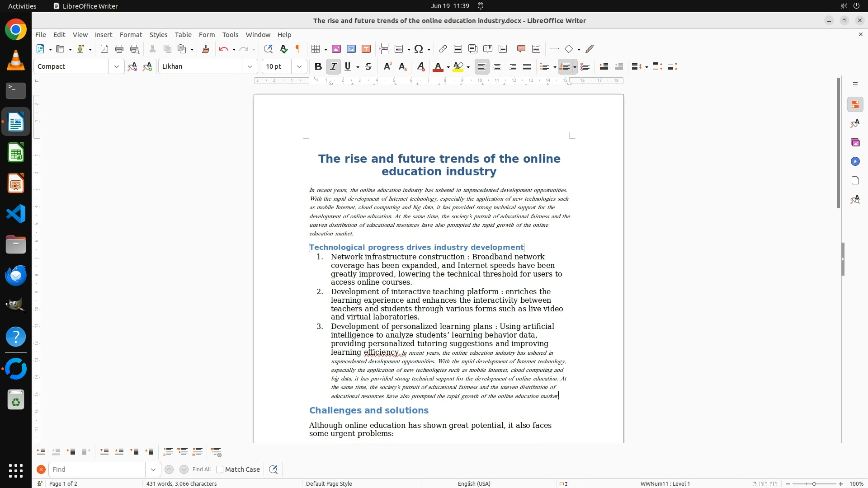Open the Format menu
Screen dimensions: 868x488
(131, 34)
